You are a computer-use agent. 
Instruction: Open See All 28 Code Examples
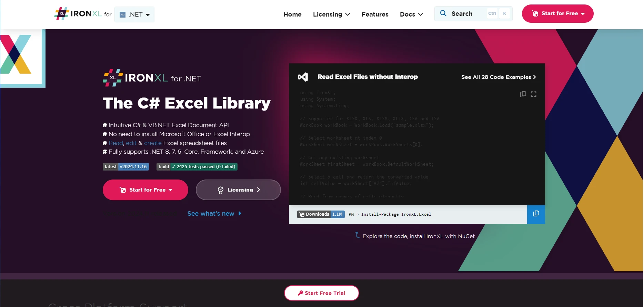coord(499,77)
